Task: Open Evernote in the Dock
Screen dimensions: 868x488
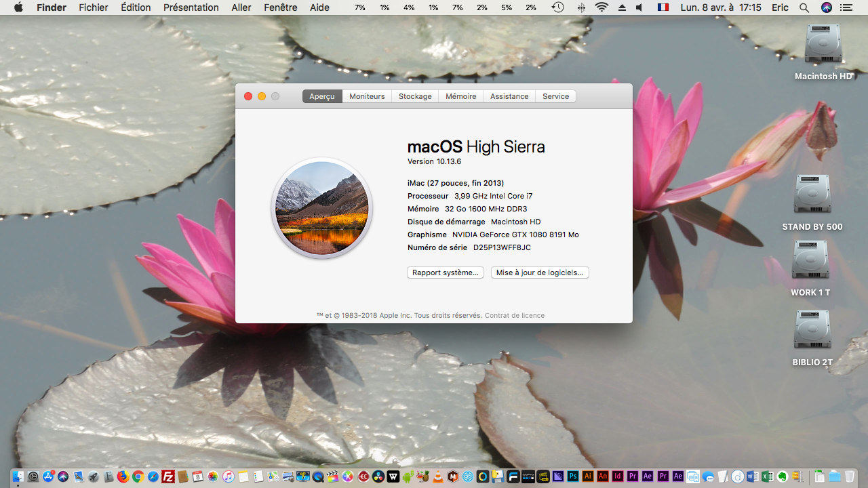Action: coord(783,476)
